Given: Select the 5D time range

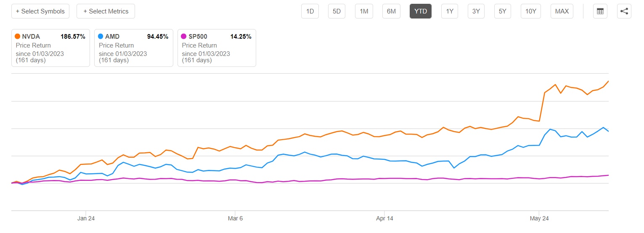Looking at the screenshot, I should (337, 11).
